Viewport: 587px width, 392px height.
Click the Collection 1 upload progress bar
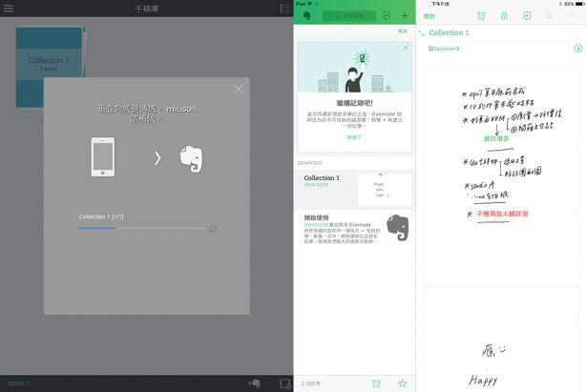click(x=142, y=228)
